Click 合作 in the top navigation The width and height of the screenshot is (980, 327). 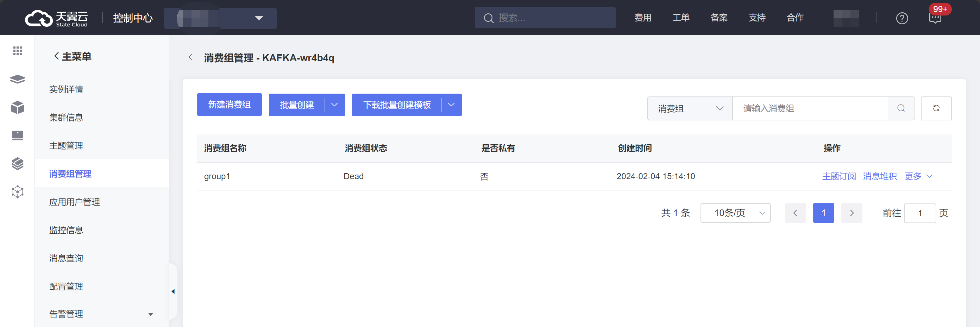(795, 18)
